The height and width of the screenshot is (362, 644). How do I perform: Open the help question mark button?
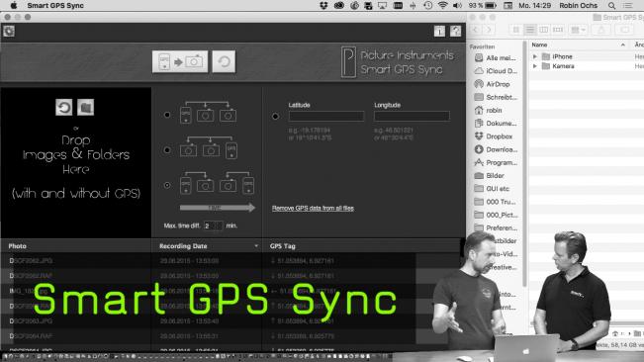(x=455, y=32)
